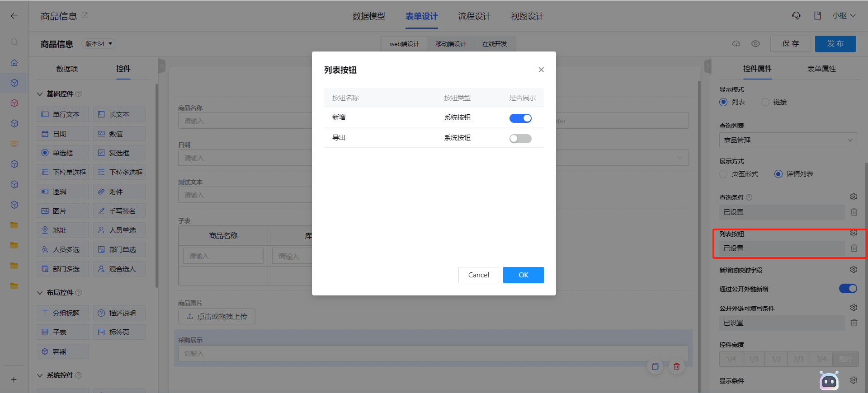
Task: Toggle the 导出 button display switch
Action: coord(520,139)
